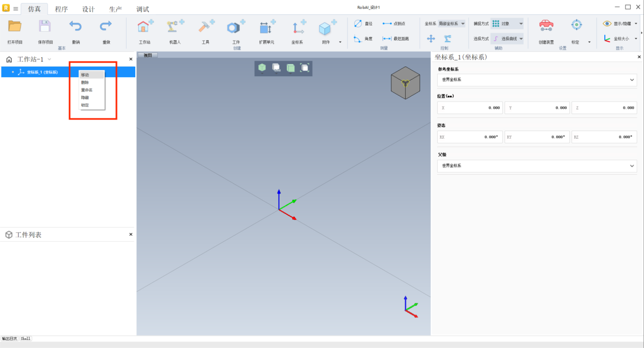Click the Open Project (打开项目) folder icon
The width and height of the screenshot is (644, 348).
click(x=15, y=27)
